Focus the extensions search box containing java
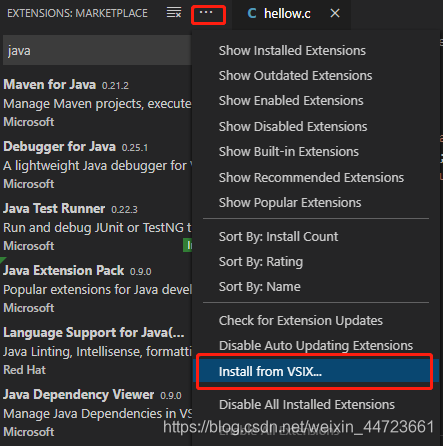 tap(97, 50)
